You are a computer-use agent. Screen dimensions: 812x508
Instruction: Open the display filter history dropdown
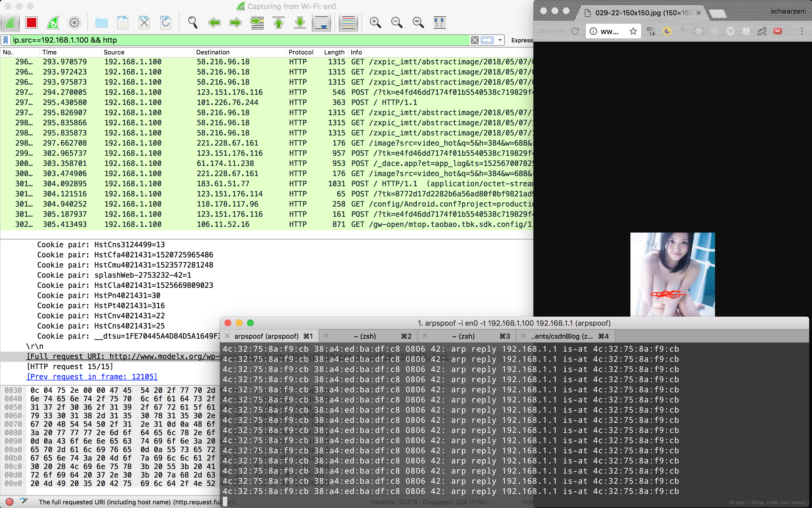(500, 40)
